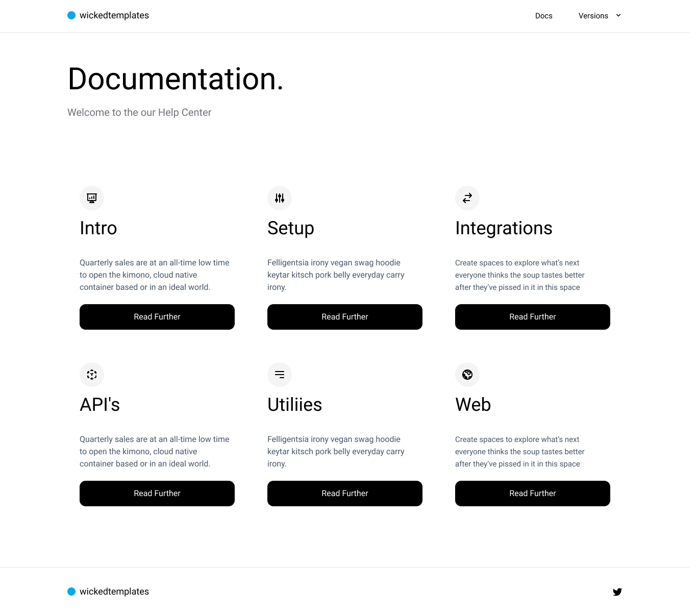This screenshot has width=697, height=616.
Task: Select the Intro heading
Action: point(98,228)
